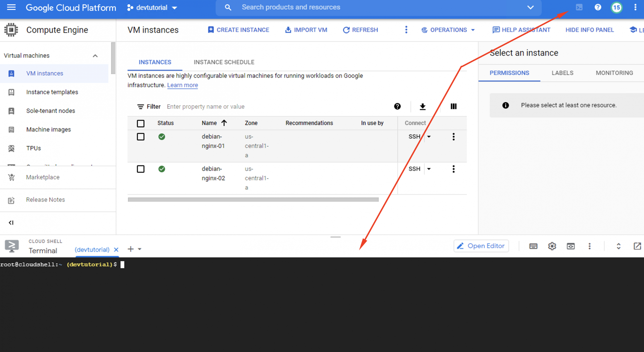The width and height of the screenshot is (644, 352).
Task: Open the Monitoring tab in info panel
Action: click(x=614, y=73)
